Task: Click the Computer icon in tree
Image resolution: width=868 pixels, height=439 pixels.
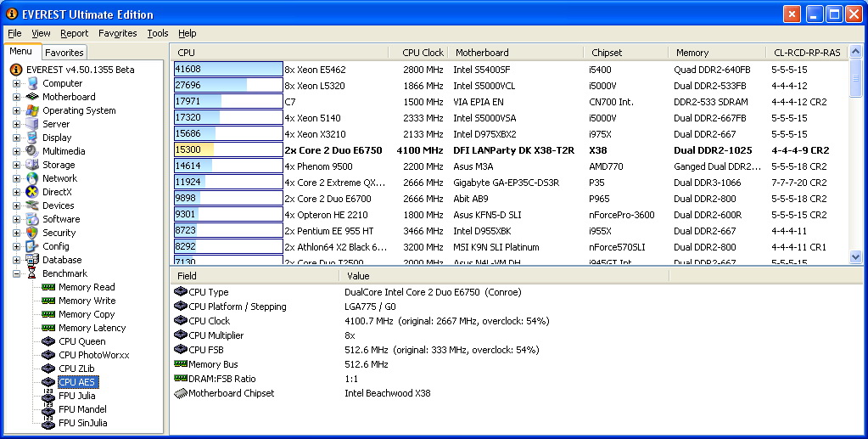Action: 32,83
